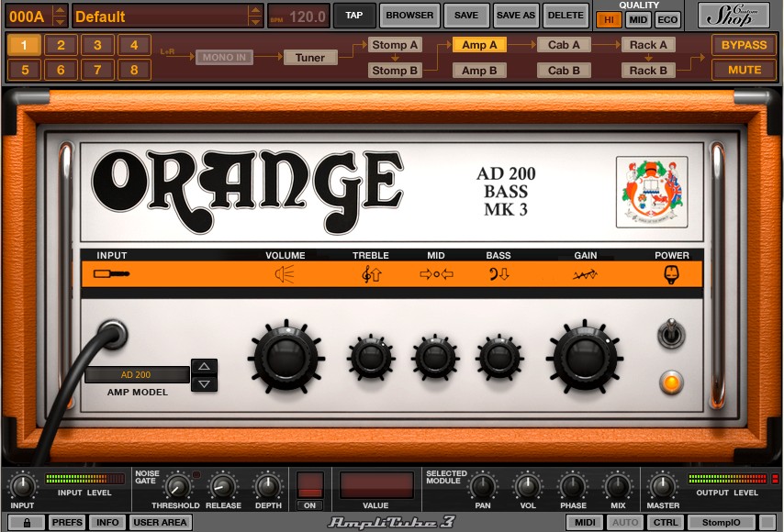784x532 pixels.
Task: Toggle the MONO IN routing button
Action: 225,58
